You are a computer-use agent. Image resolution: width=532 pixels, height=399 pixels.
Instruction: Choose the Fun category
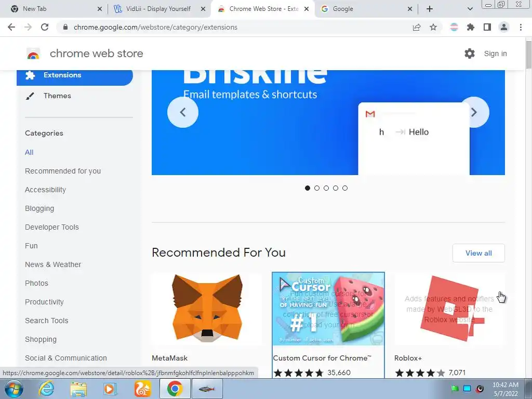pyautogui.click(x=31, y=246)
